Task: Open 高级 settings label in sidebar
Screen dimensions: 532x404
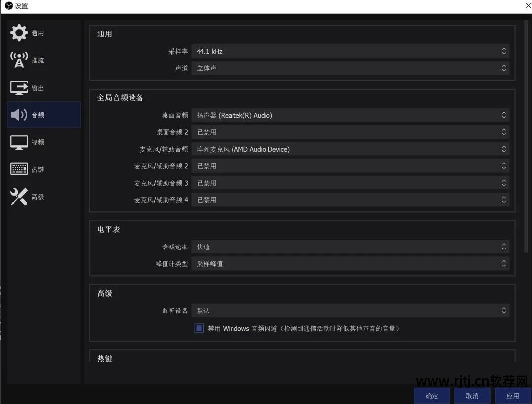Action: pos(37,197)
